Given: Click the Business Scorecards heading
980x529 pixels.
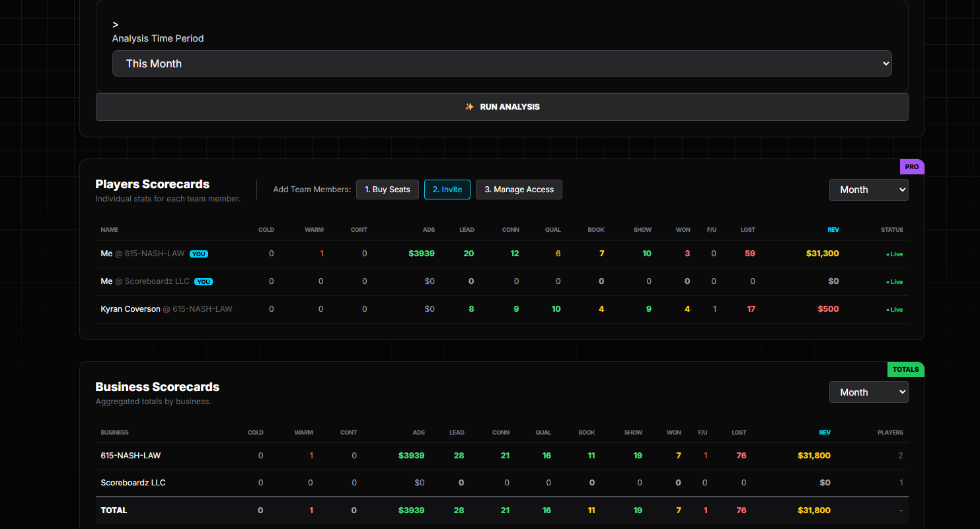Looking at the screenshot, I should tap(157, 387).
